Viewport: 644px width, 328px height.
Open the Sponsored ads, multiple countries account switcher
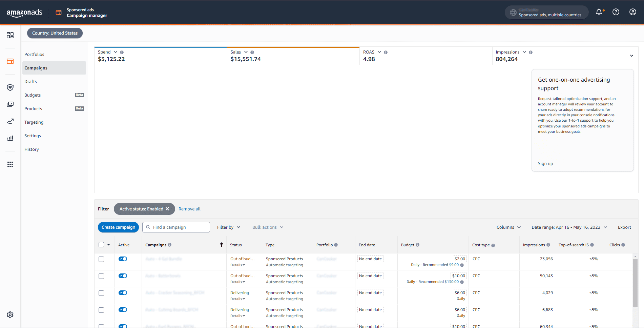(546, 13)
